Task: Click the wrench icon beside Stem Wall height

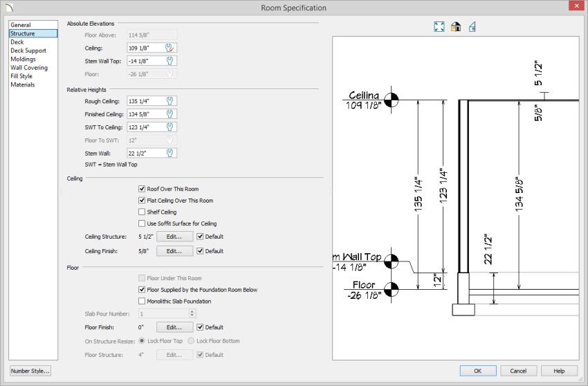Action: pos(169,153)
